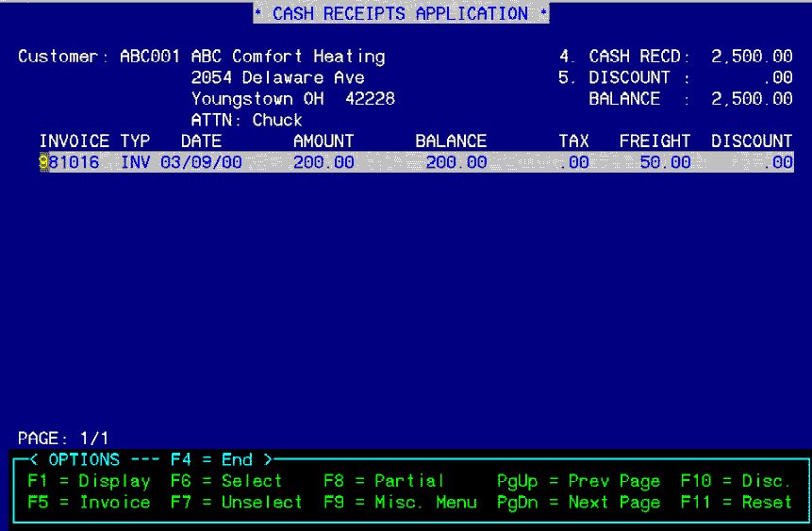Go to previous page via PgUp option

[x=578, y=481]
